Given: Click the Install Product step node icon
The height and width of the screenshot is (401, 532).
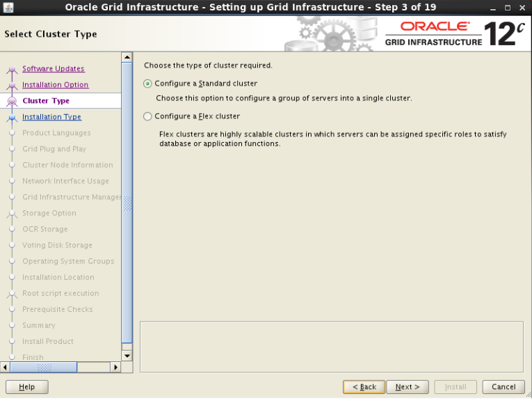Looking at the screenshot, I should click(x=13, y=341).
